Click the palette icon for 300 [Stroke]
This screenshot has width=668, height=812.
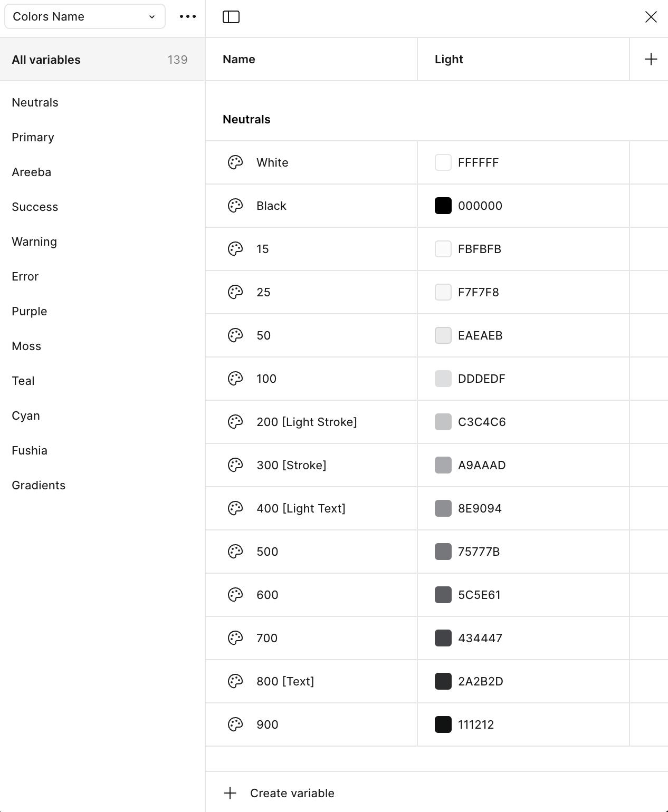(x=235, y=465)
